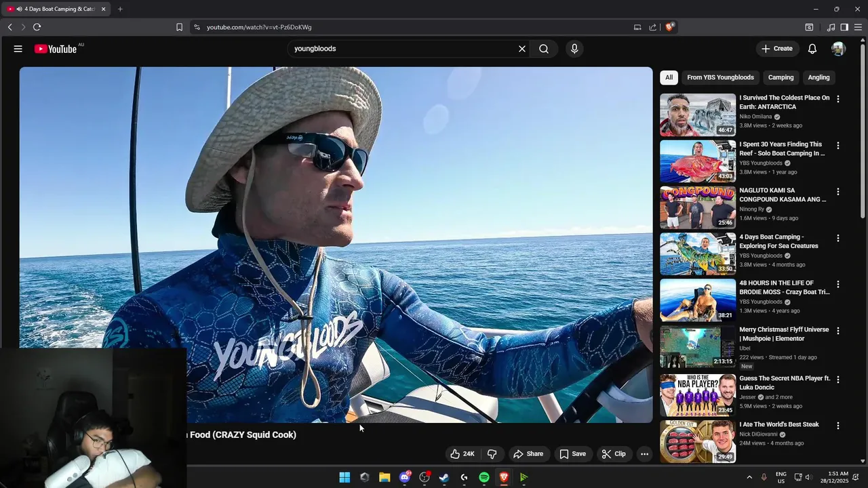Open options for Brodie Moss video
The width and height of the screenshot is (868, 488).
click(x=838, y=284)
